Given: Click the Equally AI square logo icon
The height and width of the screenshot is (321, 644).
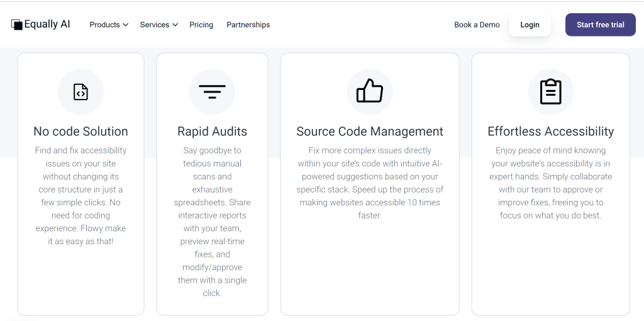Looking at the screenshot, I should (17, 25).
